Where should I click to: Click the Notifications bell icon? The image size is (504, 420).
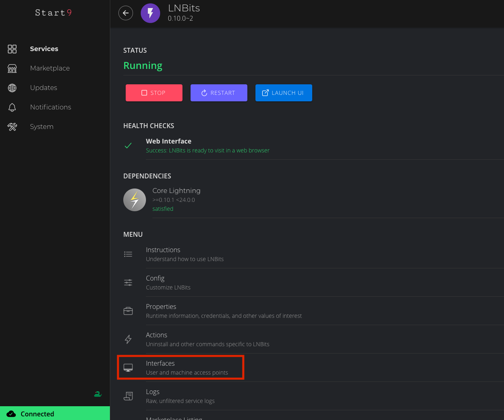point(12,107)
